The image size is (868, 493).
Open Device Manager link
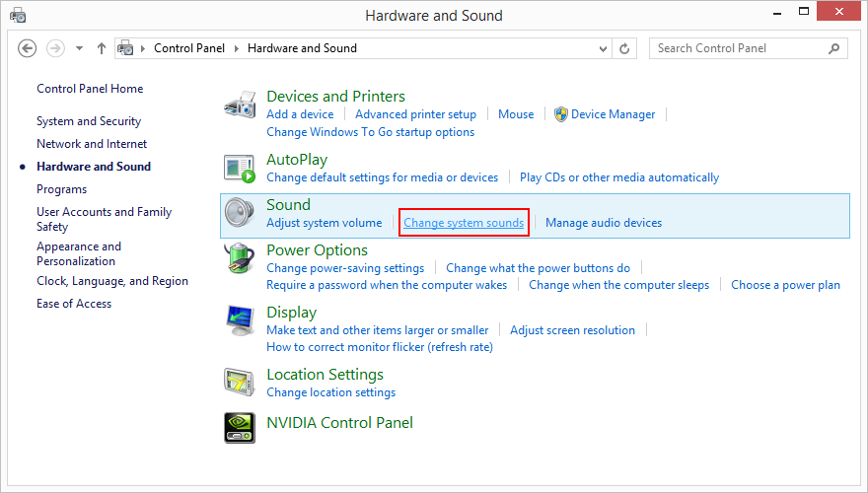(613, 114)
